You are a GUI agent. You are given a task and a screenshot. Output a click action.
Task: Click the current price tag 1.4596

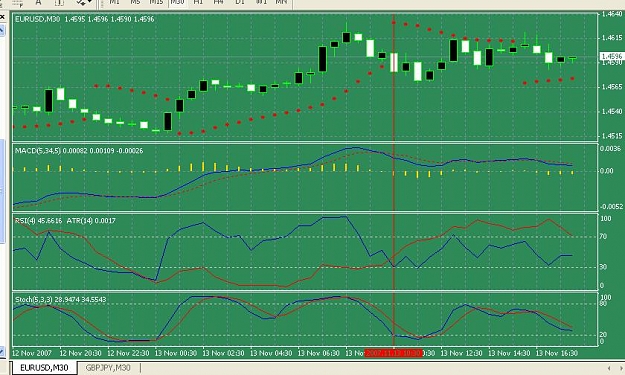click(611, 56)
